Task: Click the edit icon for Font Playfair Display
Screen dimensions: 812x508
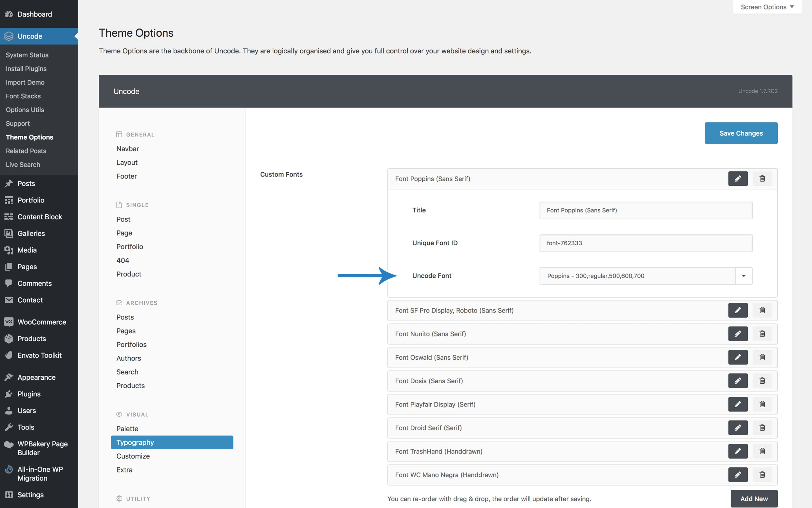Action: pos(738,404)
